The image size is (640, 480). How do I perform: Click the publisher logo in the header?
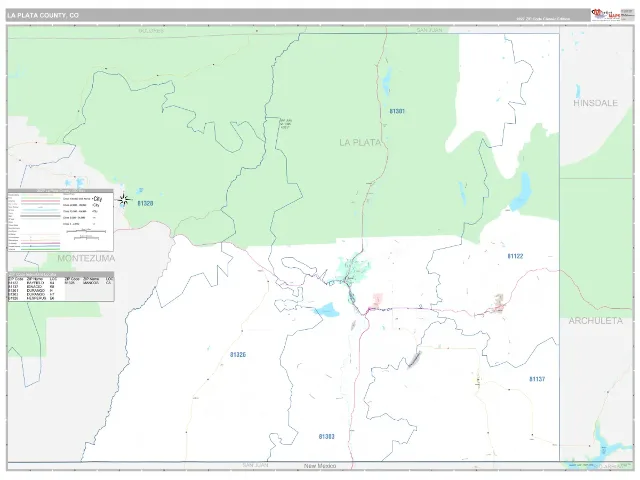606,14
